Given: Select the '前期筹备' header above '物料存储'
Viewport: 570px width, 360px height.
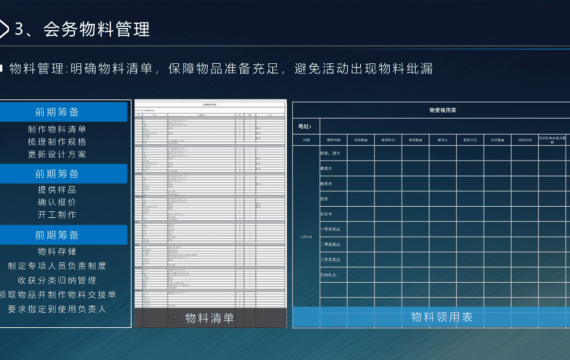Looking at the screenshot, I should 64,235.
